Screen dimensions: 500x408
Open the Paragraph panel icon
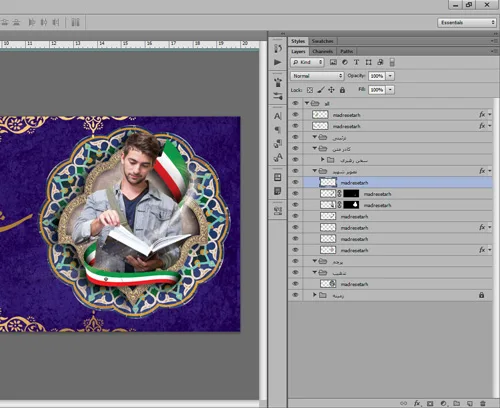(x=278, y=130)
